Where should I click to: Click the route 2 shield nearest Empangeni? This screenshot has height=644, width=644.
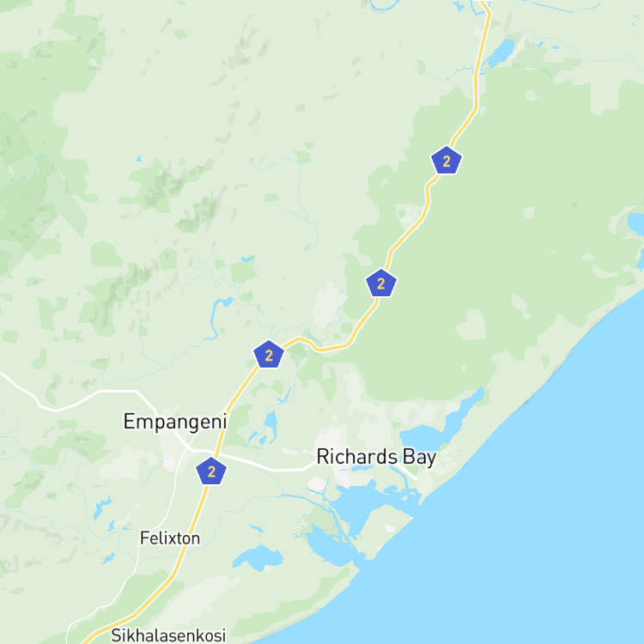point(211,471)
